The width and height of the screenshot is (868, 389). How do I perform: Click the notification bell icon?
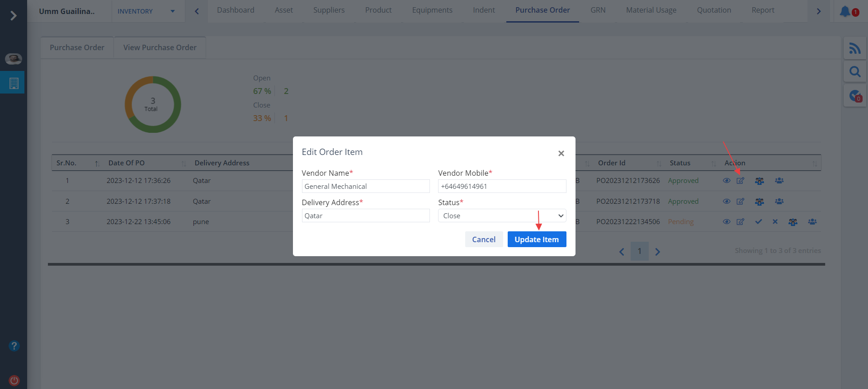(x=845, y=11)
